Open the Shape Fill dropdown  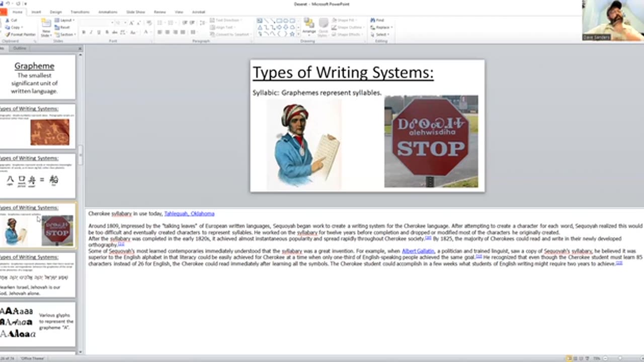[344, 20]
